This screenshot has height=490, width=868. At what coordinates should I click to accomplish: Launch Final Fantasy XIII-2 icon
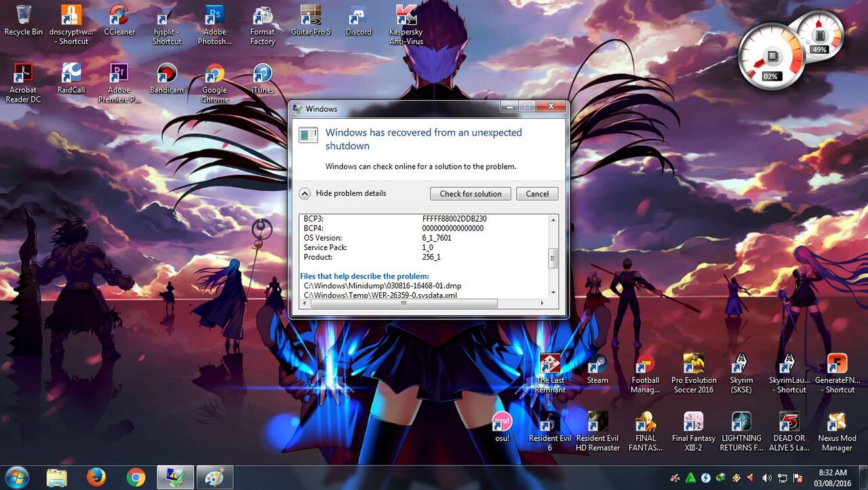693,432
